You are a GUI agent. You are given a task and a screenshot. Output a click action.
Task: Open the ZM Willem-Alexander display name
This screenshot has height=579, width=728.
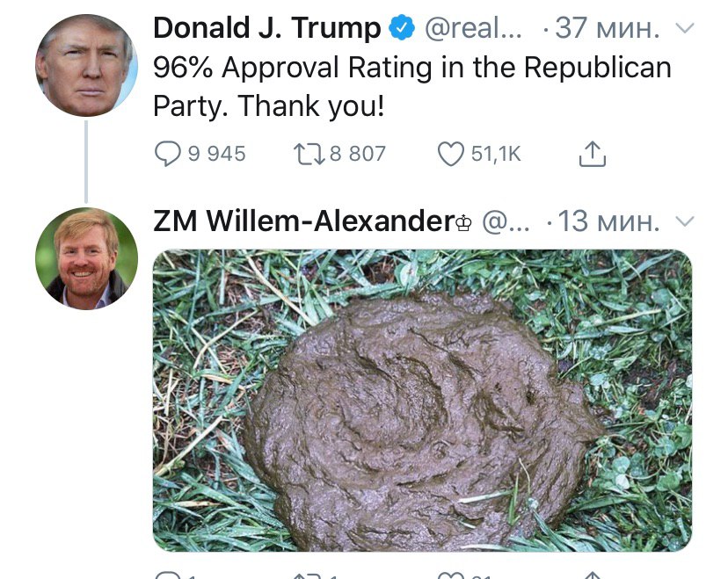(302, 221)
